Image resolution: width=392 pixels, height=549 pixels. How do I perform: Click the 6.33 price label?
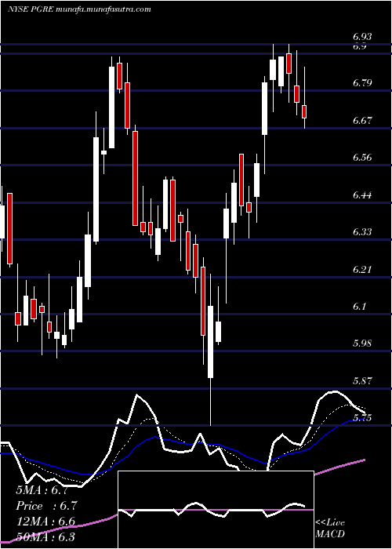362,232
